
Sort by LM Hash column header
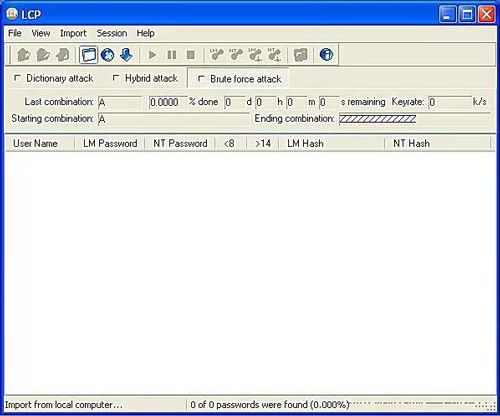(x=332, y=144)
